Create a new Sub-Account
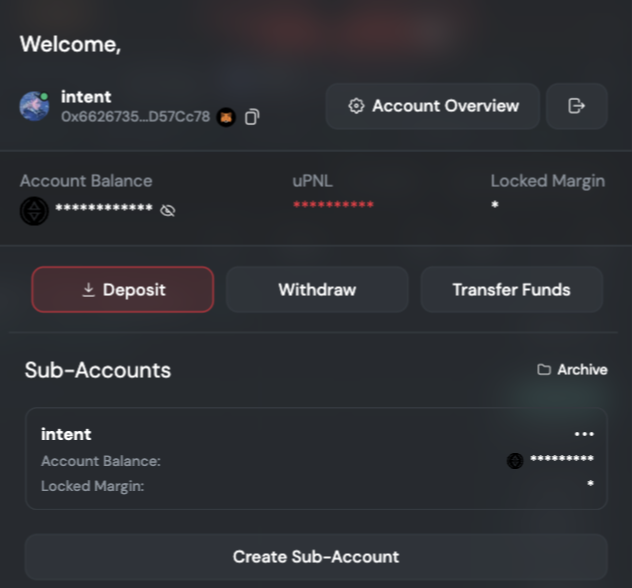Image resolution: width=632 pixels, height=588 pixels. (316, 557)
